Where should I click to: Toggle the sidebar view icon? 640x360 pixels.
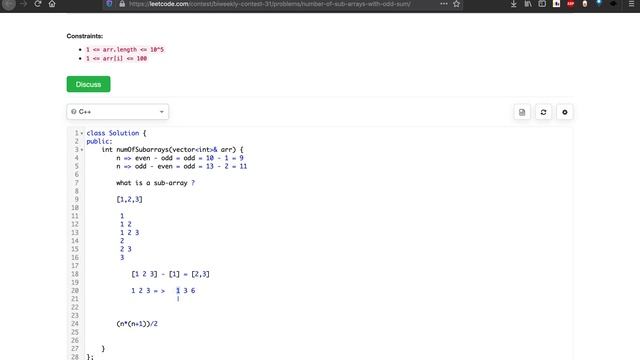[542, 4]
